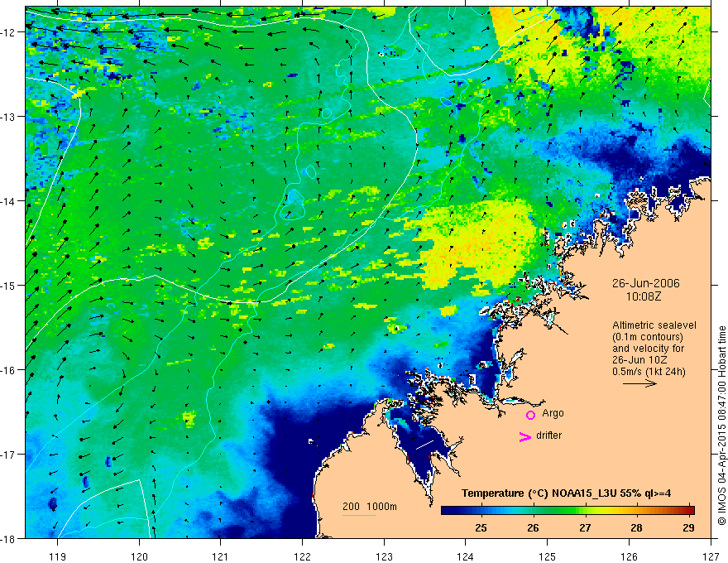Image resolution: width=728 pixels, height=563 pixels.
Task: Click the '0.5m/s (1kt 24h)' text
Action: pos(649,372)
